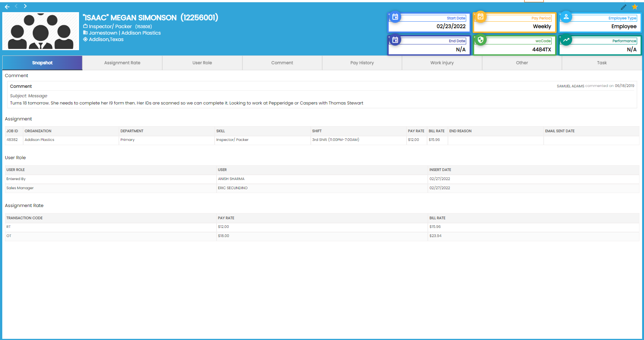Click the briefcase icon beside Inspector/ Packer
This screenshot has width=644, height=340.
(x=85, y=26)
